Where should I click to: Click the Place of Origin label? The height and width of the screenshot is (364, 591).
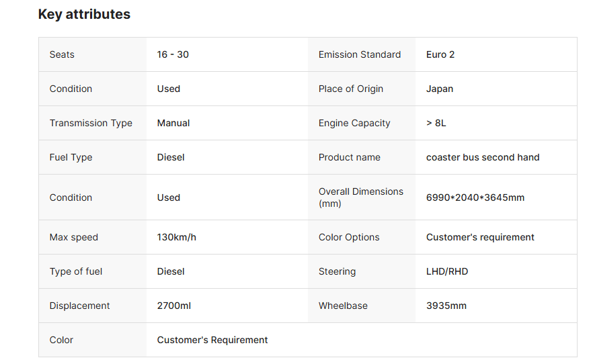coord(350,89)
